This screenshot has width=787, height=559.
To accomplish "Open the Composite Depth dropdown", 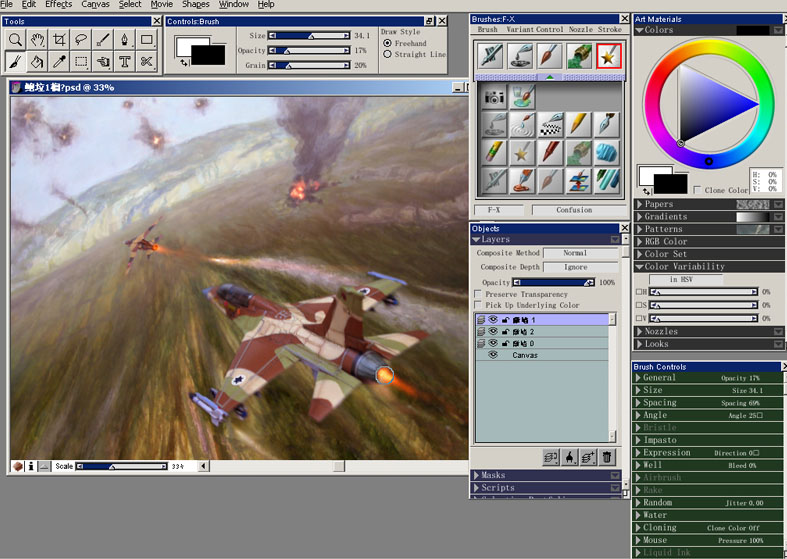I will pos(581,267).
